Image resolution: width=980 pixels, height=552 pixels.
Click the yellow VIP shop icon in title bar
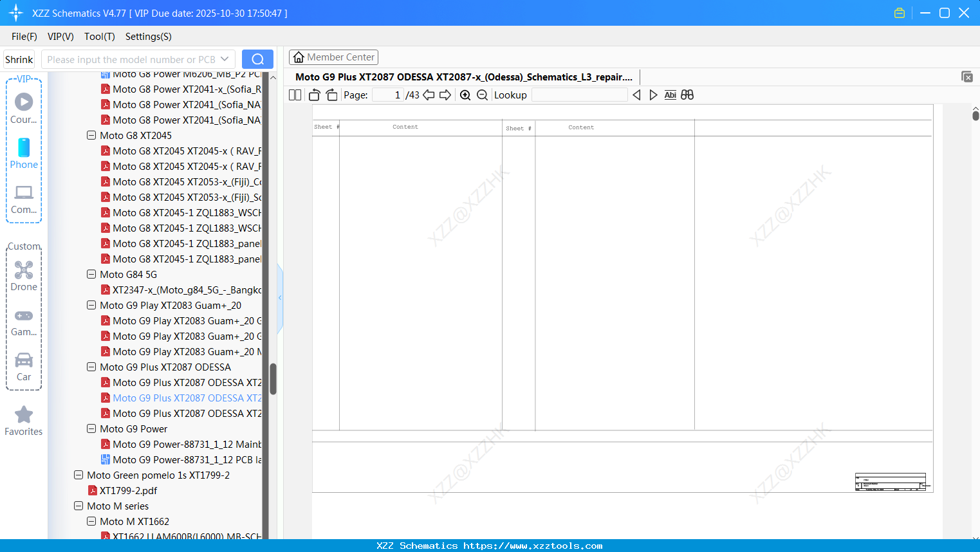click(x=900, y=13)
